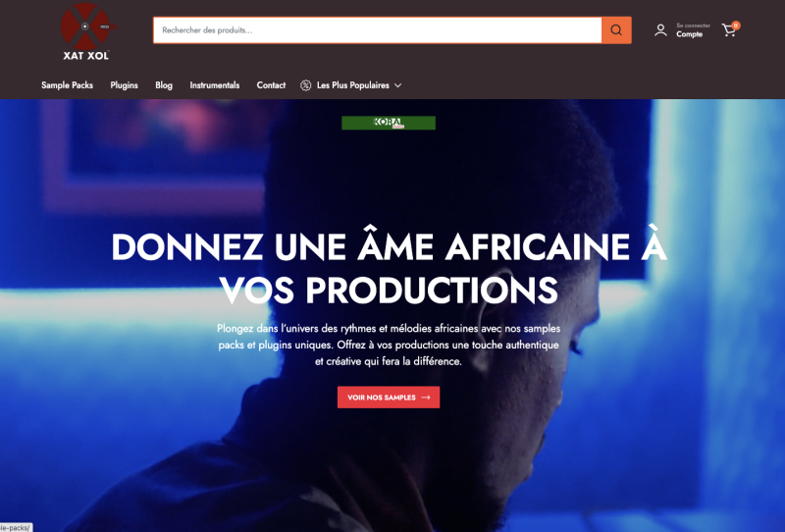Expand the Les Plus Populaires chevron

[398, 85]
